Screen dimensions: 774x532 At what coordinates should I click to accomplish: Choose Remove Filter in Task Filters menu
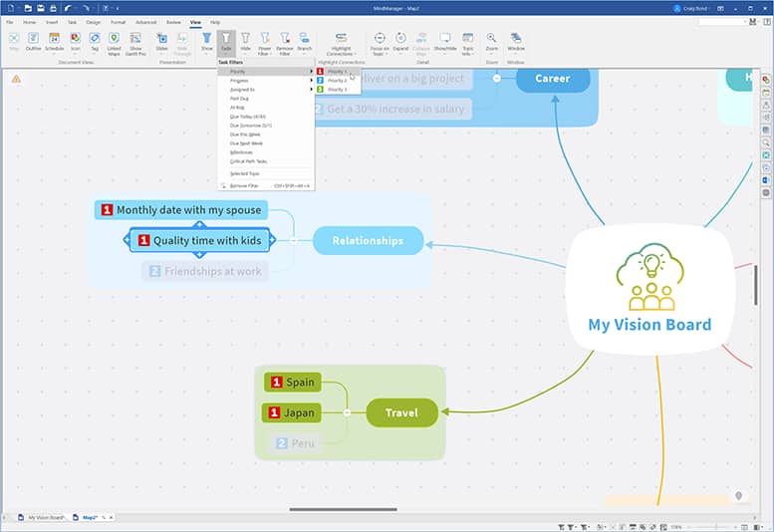(266, 185)
